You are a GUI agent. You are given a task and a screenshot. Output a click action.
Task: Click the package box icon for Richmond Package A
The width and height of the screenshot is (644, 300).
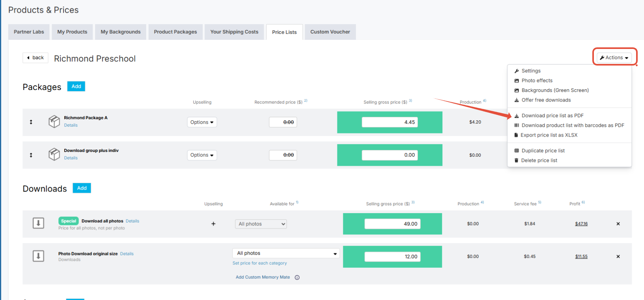[x=54, y=122]
